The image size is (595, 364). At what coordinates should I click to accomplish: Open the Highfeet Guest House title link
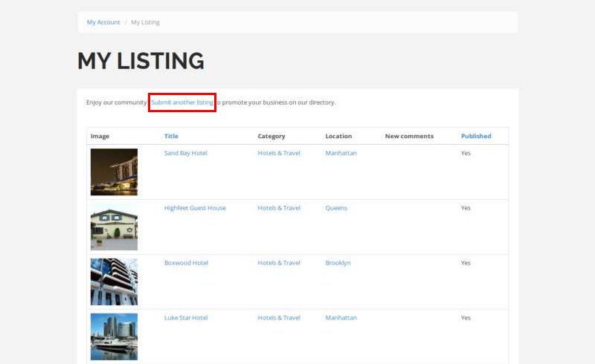pos(195,208)
